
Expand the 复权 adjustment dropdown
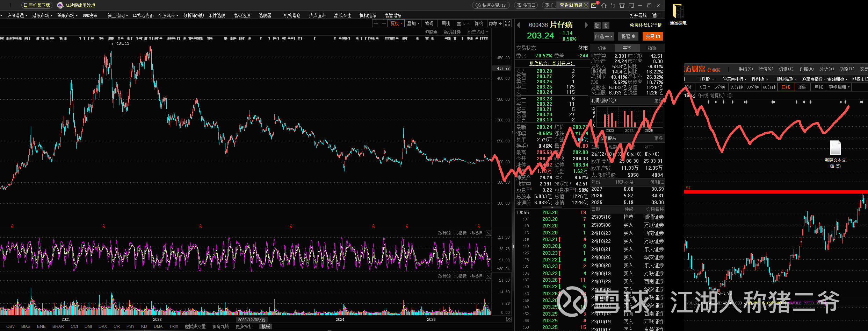click(x=397, y=23)
